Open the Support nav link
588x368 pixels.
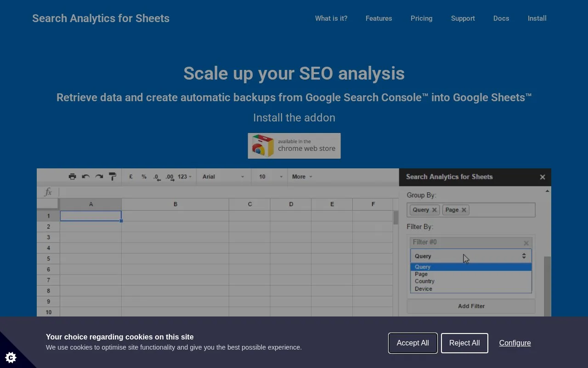pyautogui.click(x=463, y=18)
